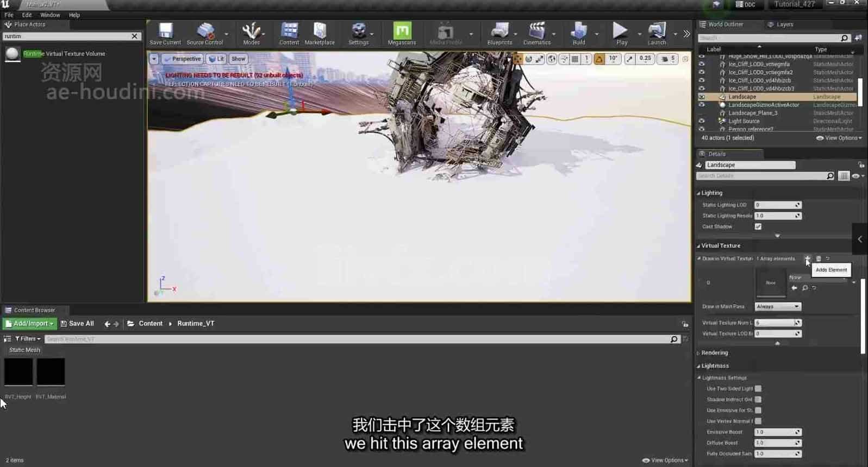Open Content Browser View Options
The image size is (868, 467).
(x=665, y=460)
